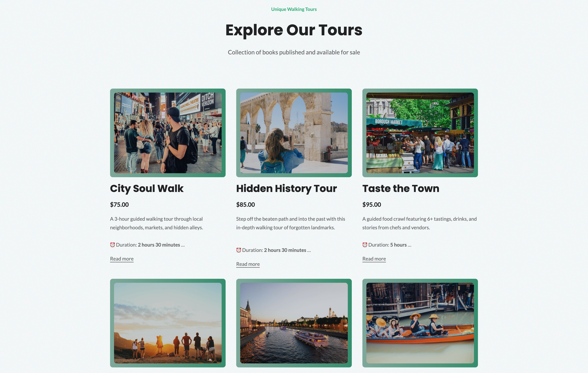Select the Hidden History Tour title
This screenshot has width=588, height=373.
click(x=286, y=188)
